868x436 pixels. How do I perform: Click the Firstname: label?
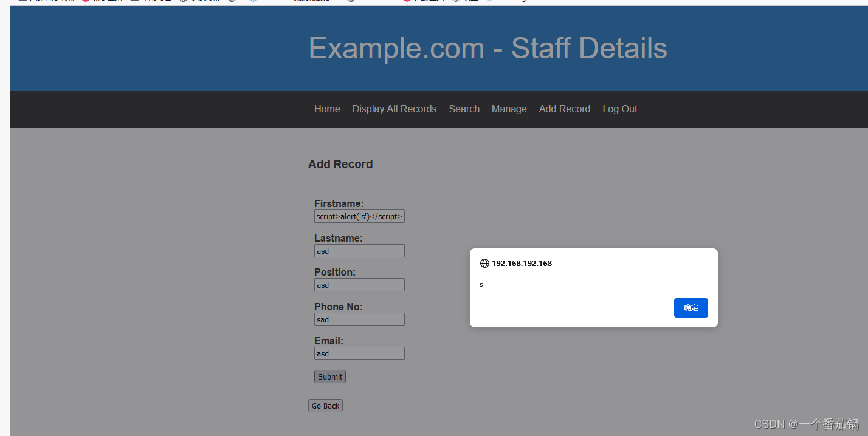pyautogui.click(x=339, y=203)
